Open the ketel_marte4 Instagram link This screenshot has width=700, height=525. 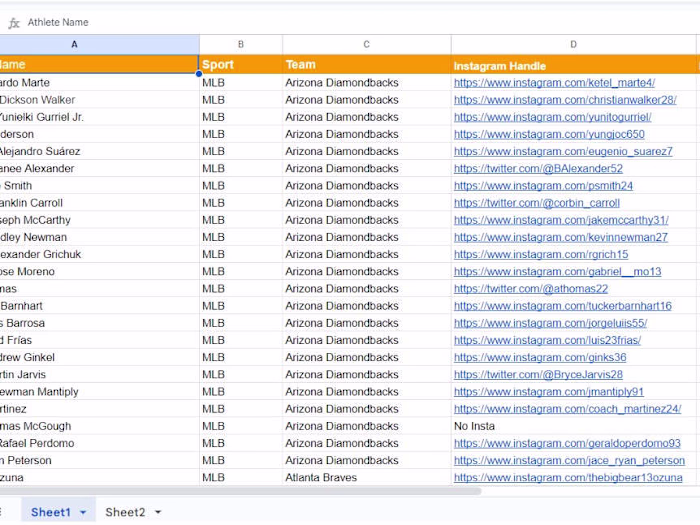(554, 83)
